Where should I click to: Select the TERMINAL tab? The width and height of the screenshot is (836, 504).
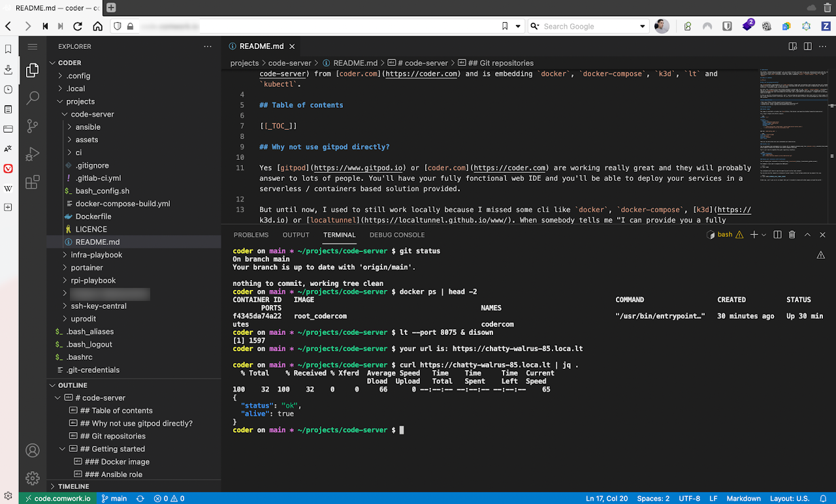[340, 235]
